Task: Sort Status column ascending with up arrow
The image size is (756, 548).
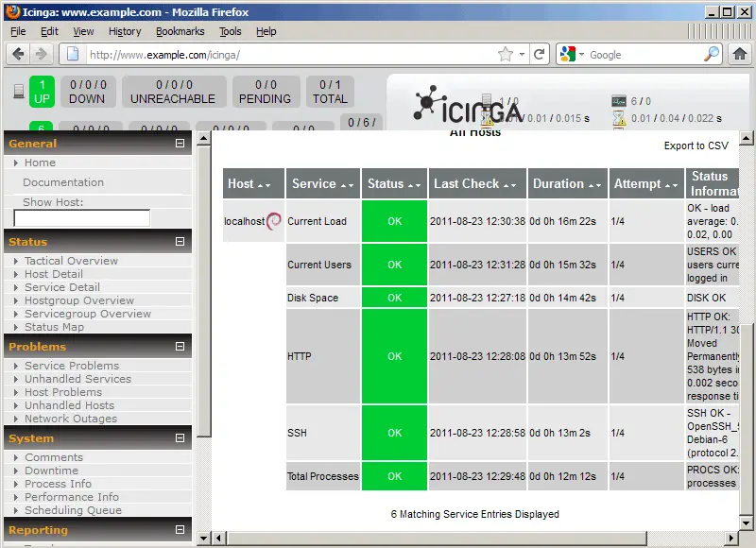Action: [411, 185]
